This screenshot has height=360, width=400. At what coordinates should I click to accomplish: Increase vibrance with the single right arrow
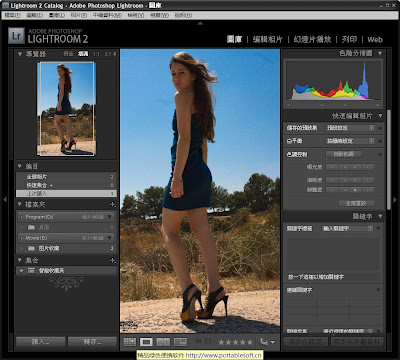356,190
